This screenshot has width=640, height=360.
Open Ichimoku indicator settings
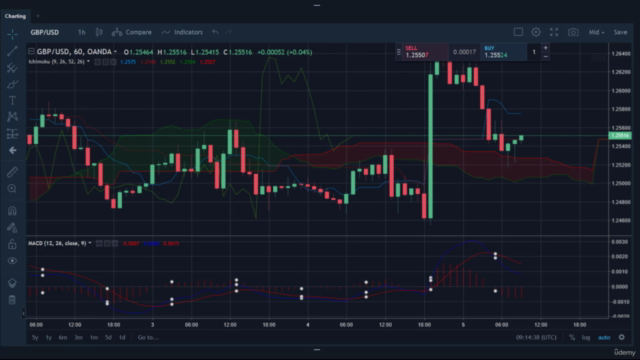[x=106, y=62]
